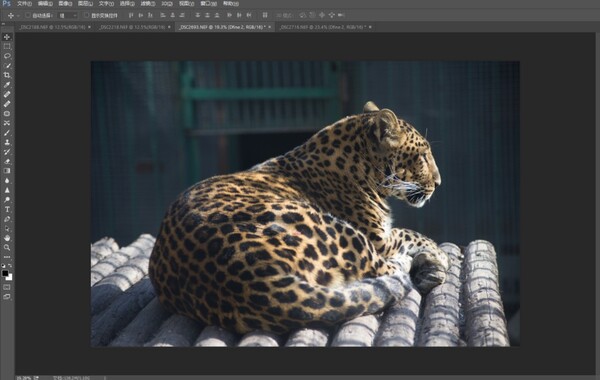Select the Blur tool droplet icon
Viewport: 600px width, 380px height.
pyautogui.click(x=7, y=181)
